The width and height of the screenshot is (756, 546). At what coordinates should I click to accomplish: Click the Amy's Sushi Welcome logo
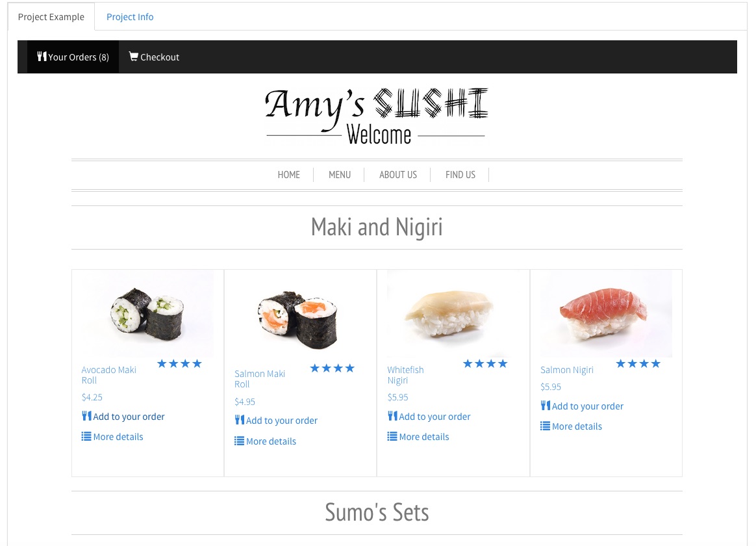point(377,116)
